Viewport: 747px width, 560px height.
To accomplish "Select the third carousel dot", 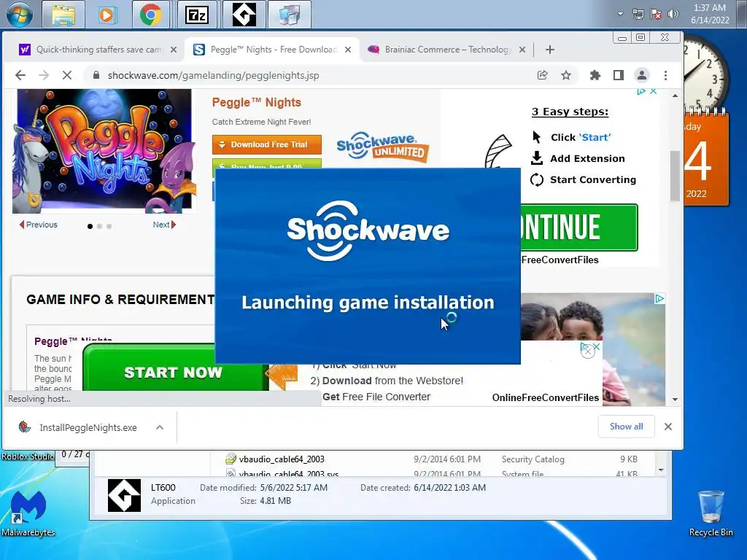I will [109, 226].
